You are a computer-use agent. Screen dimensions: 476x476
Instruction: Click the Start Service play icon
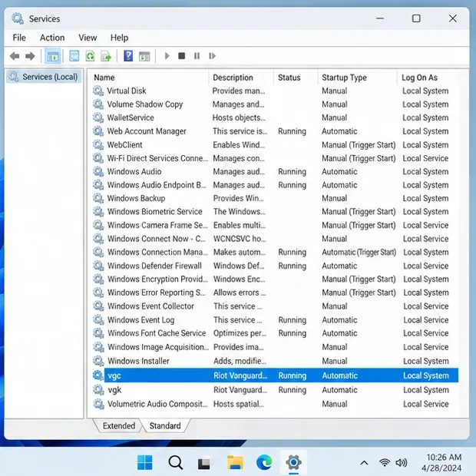(167, 56)
